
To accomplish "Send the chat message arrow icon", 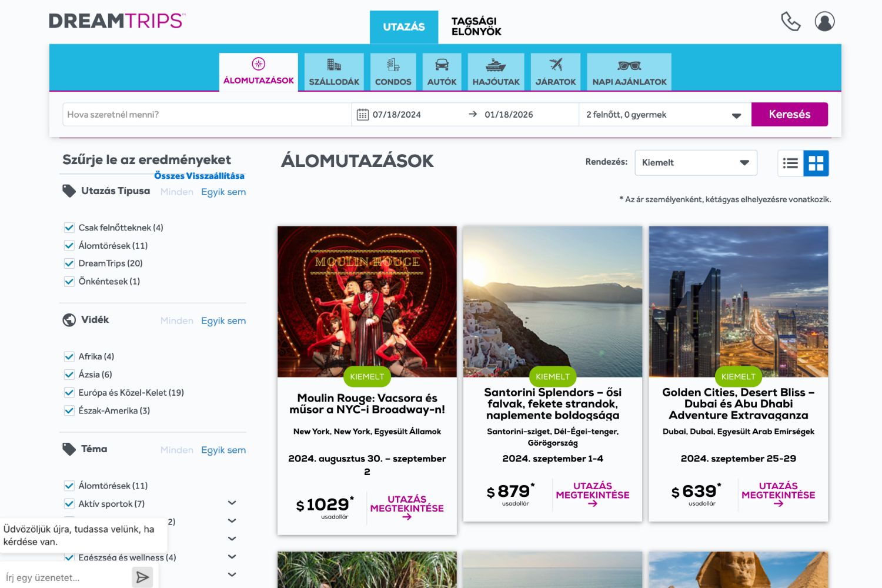I will point(142,577).
